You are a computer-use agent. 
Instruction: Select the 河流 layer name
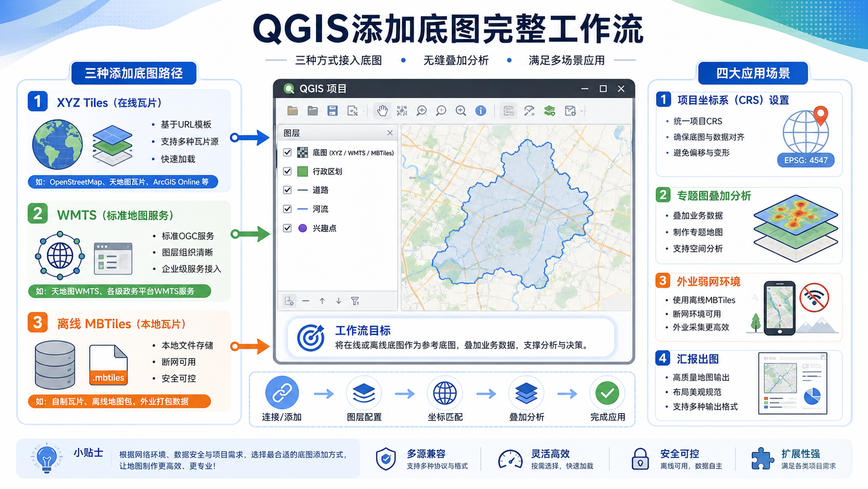point(320,209)
